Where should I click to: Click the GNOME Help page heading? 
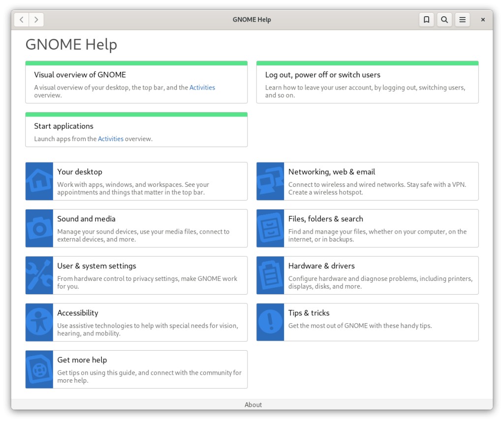[x=71, y=44]
